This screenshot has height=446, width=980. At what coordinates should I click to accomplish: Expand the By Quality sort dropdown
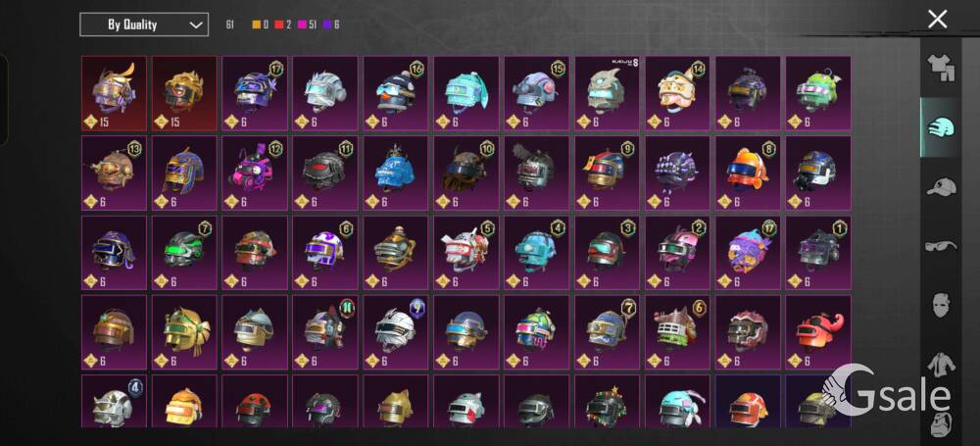(144, 25)
